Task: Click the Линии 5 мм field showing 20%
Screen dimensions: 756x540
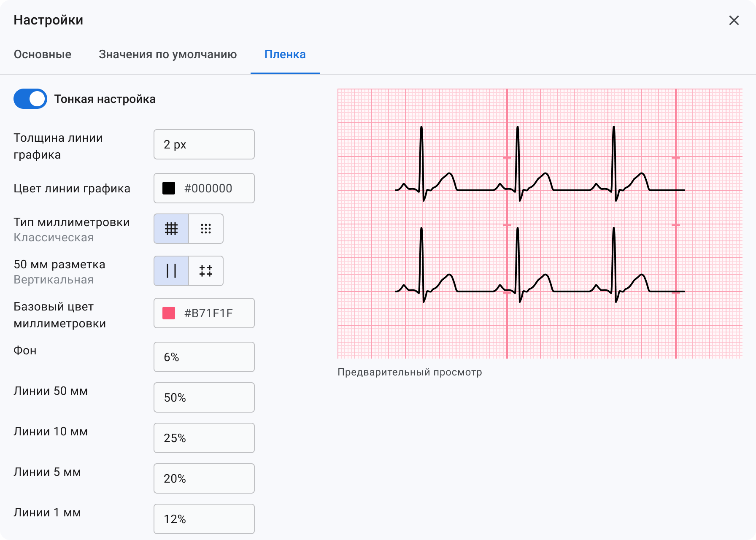Action: [204, 478]
